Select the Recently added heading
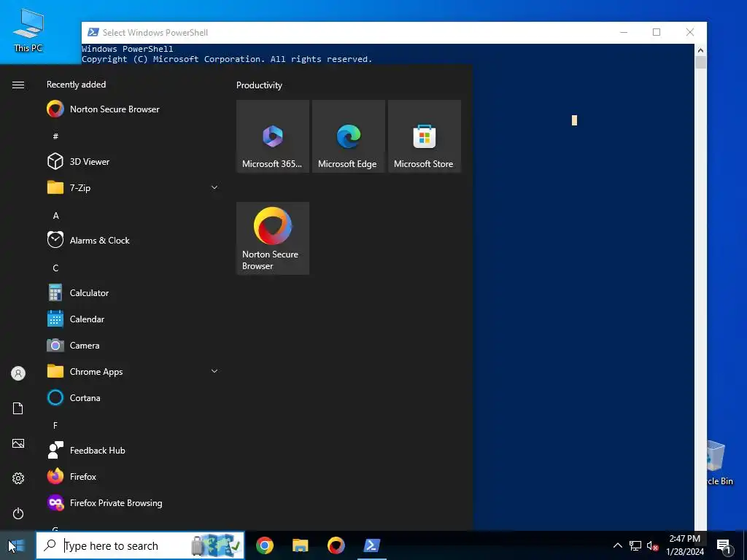 coord(76,85)
